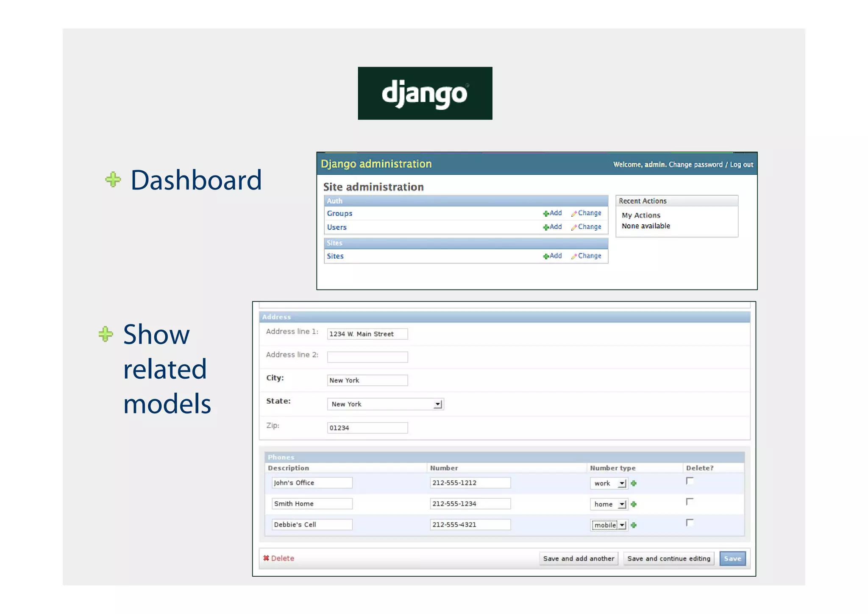Click the pencil icon in the Sites row
Screen dimensions: 868x614
(574, 256)
